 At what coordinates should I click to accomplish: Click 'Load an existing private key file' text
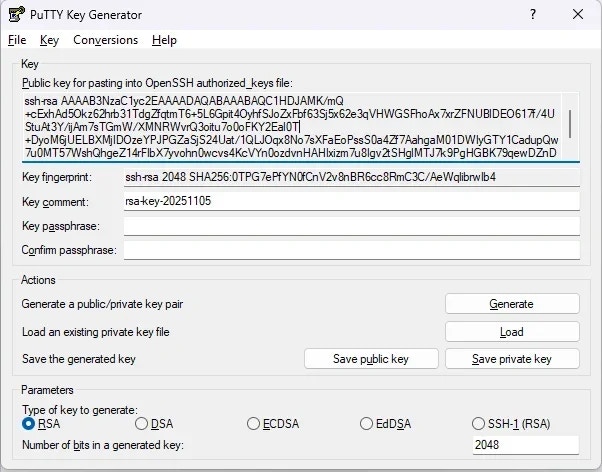pos(96,332)
